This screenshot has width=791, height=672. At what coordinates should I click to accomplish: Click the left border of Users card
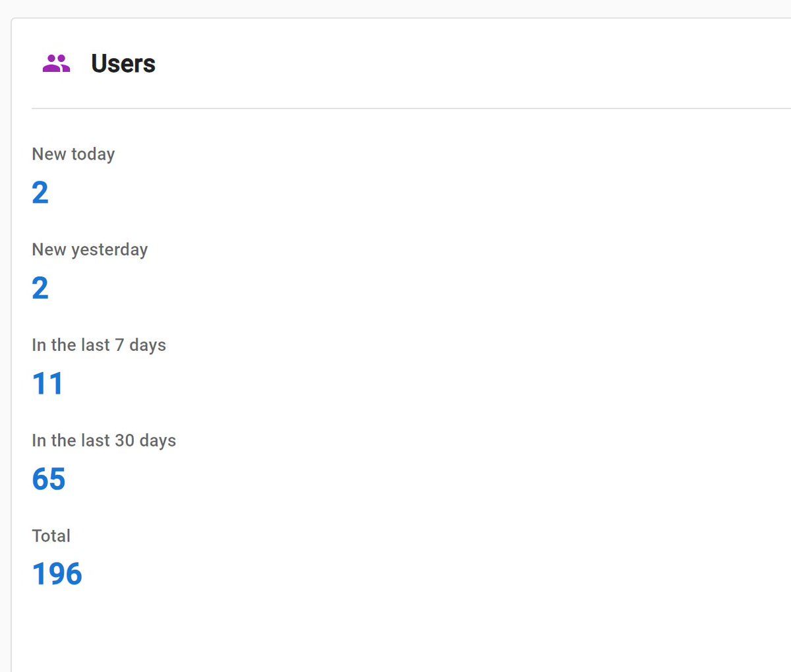(x=11, y=330)
